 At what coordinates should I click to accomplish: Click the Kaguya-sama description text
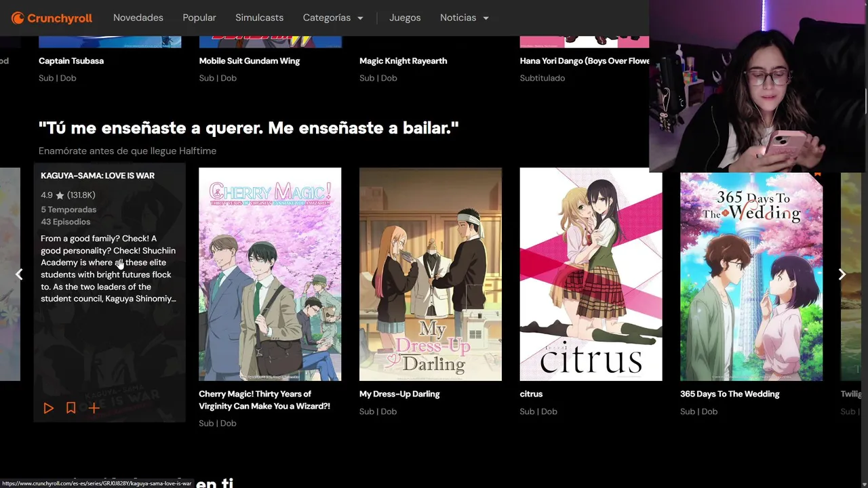[108, 268]
